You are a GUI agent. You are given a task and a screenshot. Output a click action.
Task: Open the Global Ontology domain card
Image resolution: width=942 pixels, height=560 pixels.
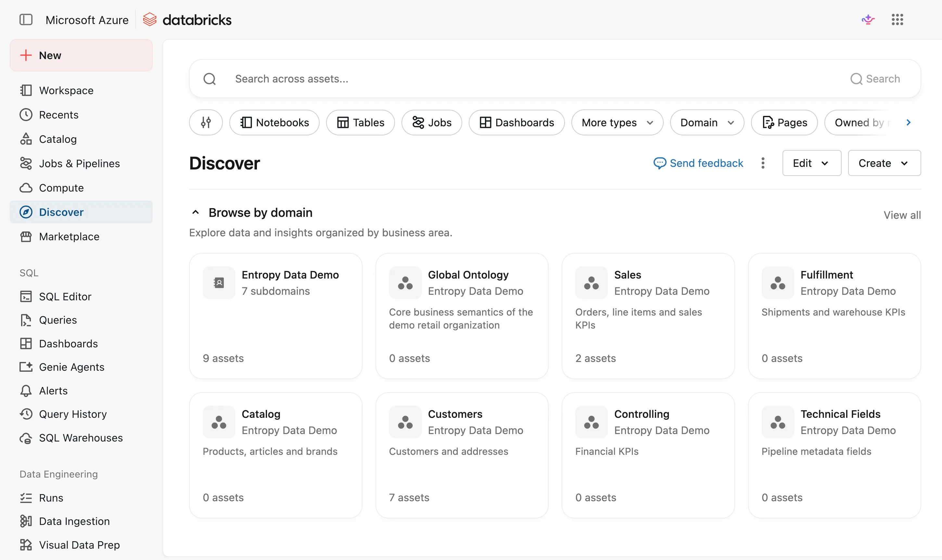pos(462,316)
